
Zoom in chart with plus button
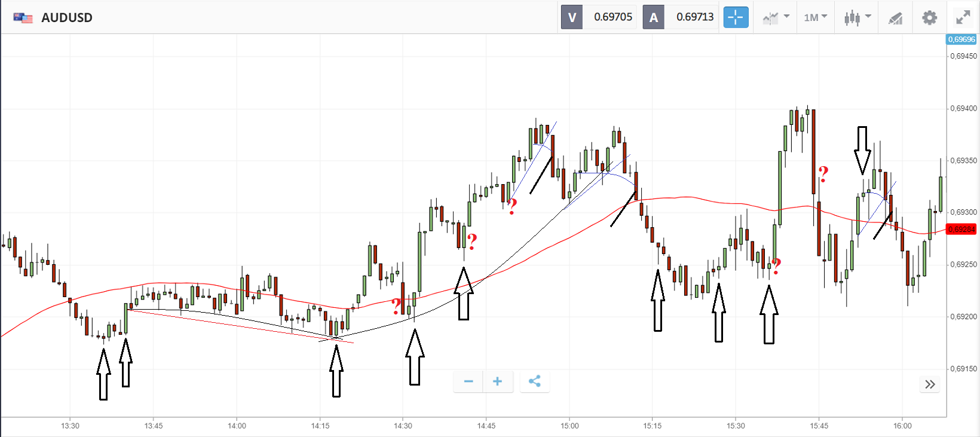(497, 381)
